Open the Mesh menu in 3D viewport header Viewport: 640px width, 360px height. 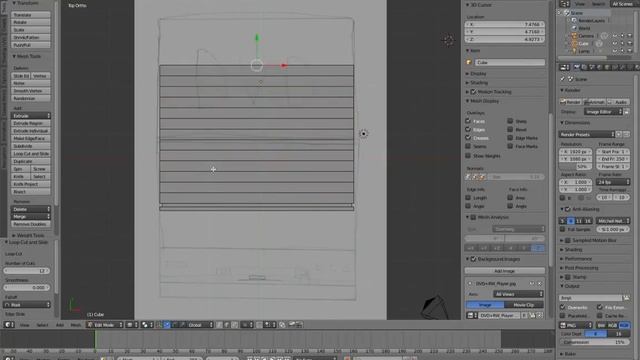click(x=76, y=325)
